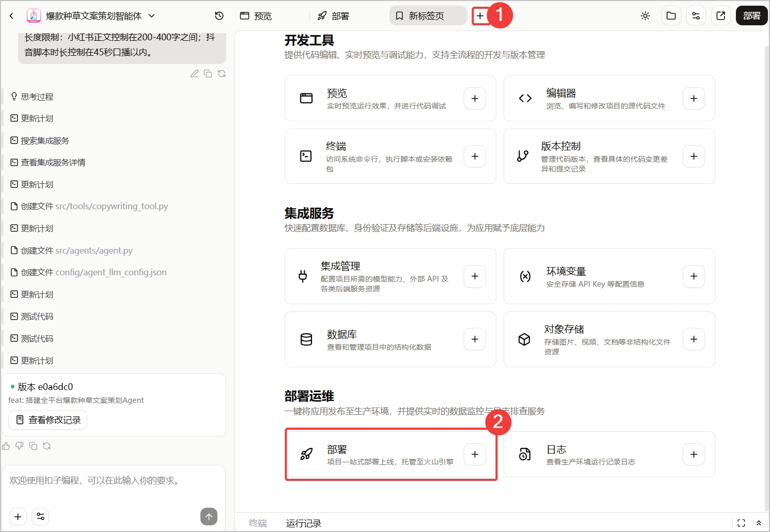Screen dimensions: 770x532
Task: Switch to the 运行记录 tab
Action: [x=304, y=523]
